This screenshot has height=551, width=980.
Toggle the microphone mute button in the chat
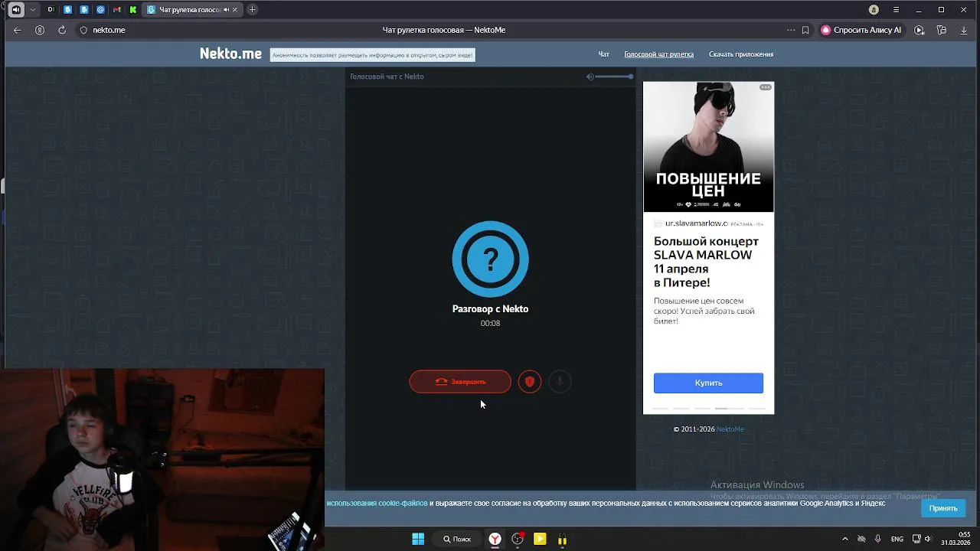click(x=560, y=382)
